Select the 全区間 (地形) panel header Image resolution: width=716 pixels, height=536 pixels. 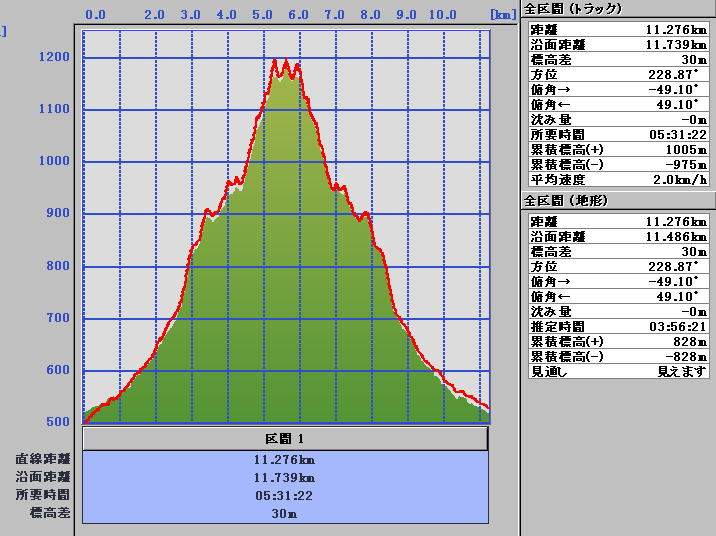click(566, 201)
